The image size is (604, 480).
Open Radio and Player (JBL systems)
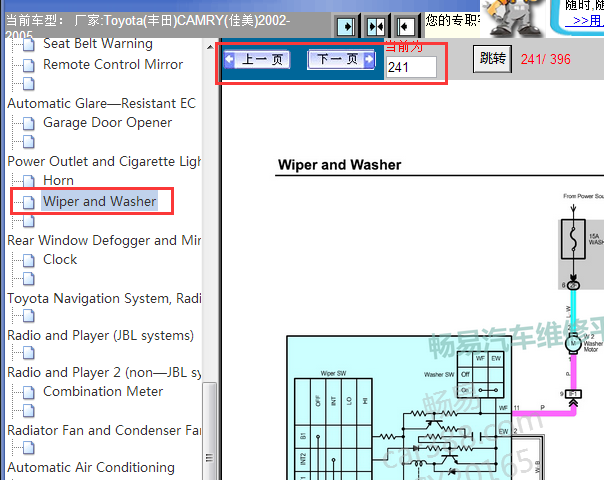[x=101, y=336]
